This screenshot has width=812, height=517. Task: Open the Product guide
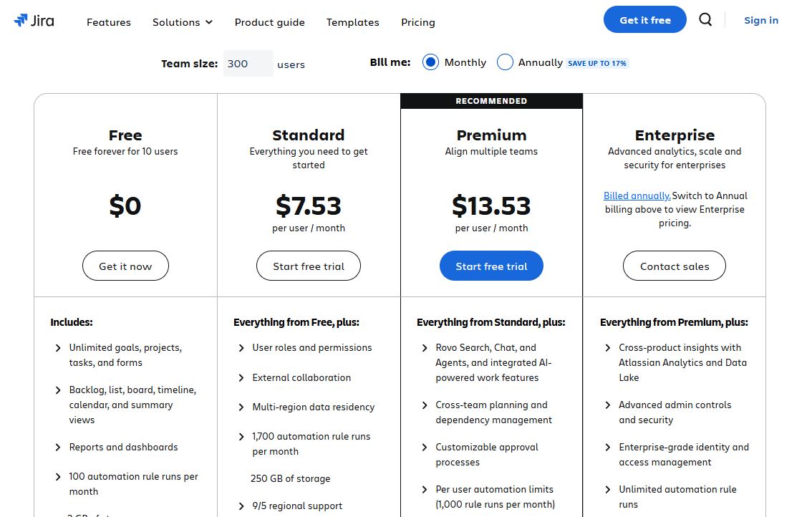pyautogui.click(x=269, y=22)
